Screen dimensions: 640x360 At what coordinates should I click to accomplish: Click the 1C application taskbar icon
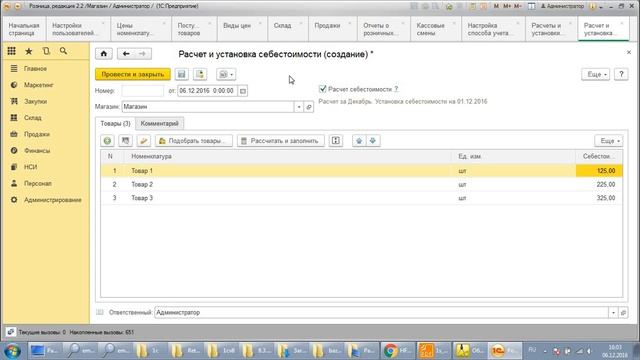(x=504, y=351)
